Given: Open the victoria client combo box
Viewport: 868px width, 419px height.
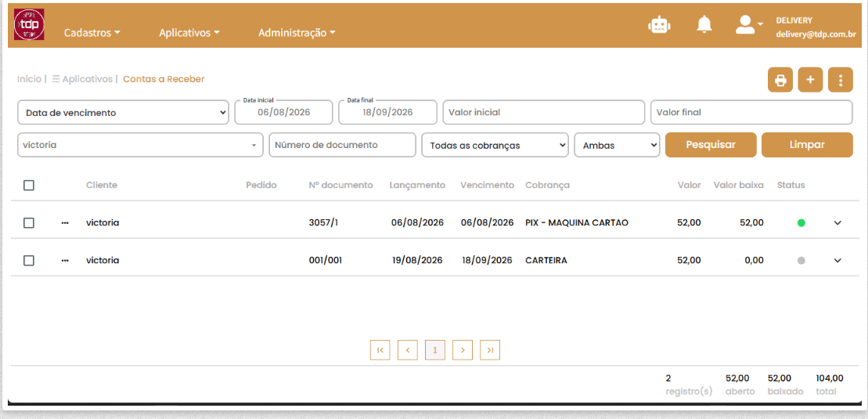Looking at the screenshot, I should point(141,145).
